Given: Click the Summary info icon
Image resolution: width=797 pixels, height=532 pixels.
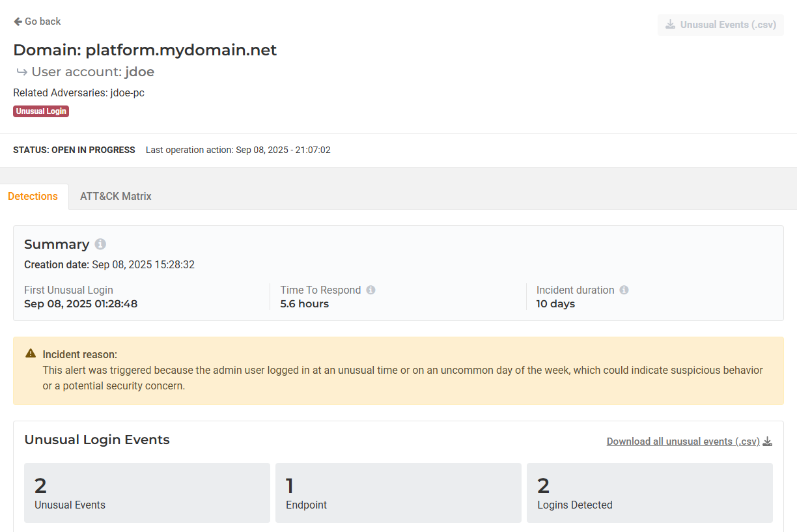Looking at the screenshot, I should pos(100,244).
